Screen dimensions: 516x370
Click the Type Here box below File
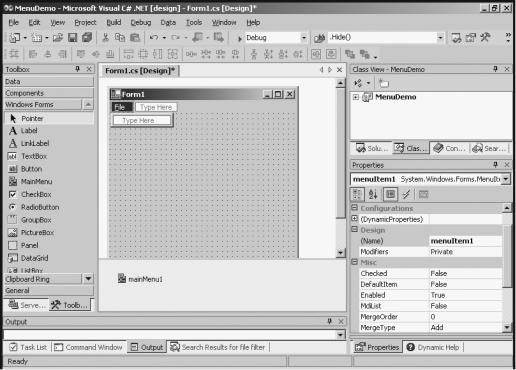(x=142, y=120)
